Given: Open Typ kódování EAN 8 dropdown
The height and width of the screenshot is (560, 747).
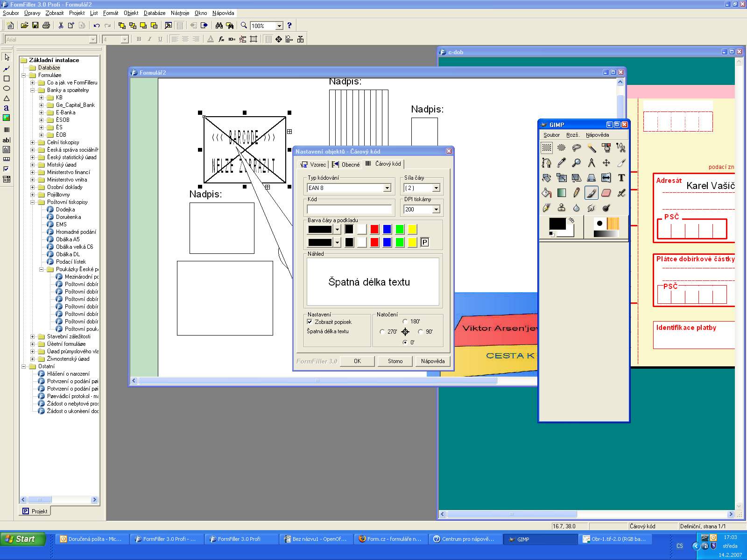Looking at the screenshot, I should click(387, 188).
